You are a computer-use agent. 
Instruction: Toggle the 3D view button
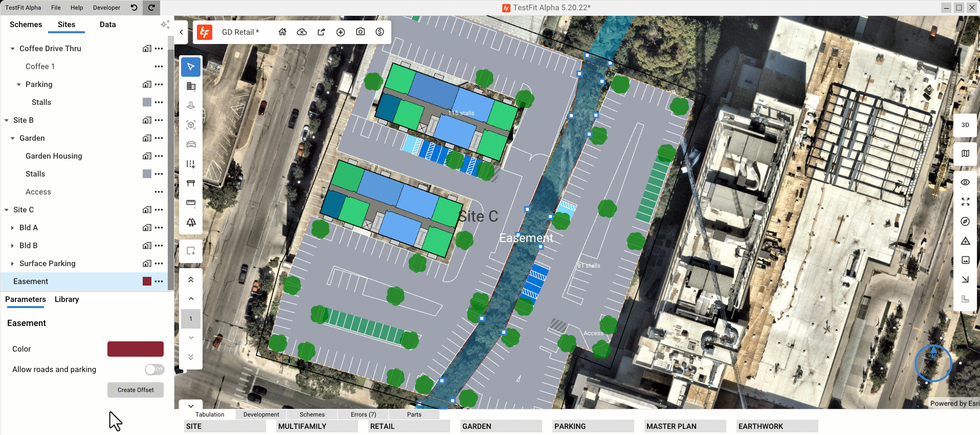pos(965,125)
